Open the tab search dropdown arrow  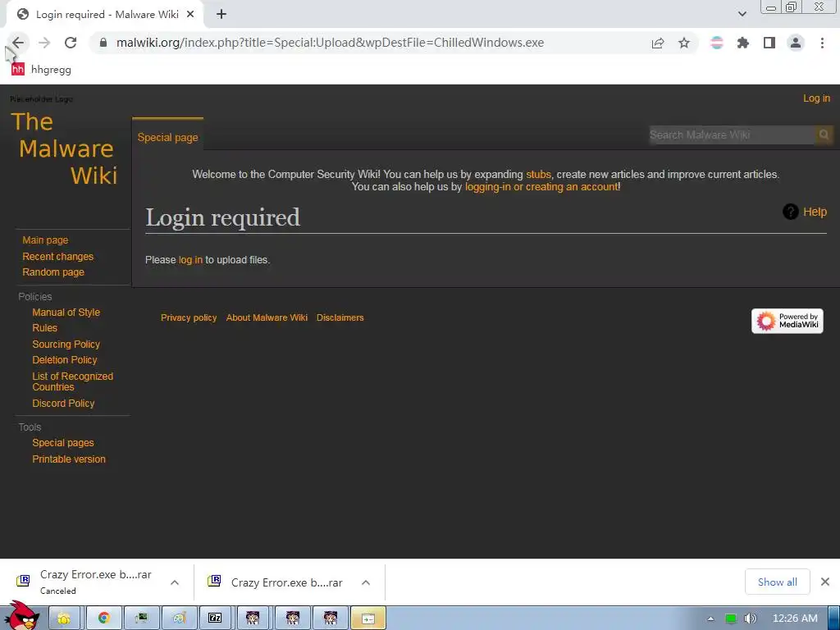click(x=742, y=14)
